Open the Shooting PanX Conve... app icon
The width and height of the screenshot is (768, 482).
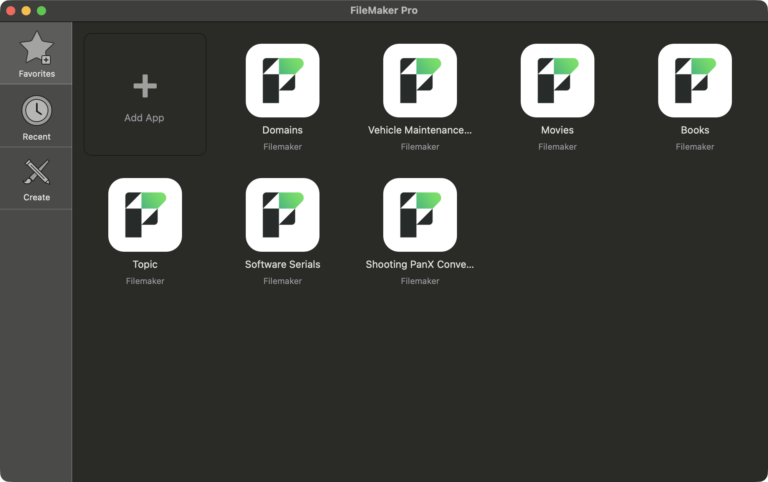point(420,215)
